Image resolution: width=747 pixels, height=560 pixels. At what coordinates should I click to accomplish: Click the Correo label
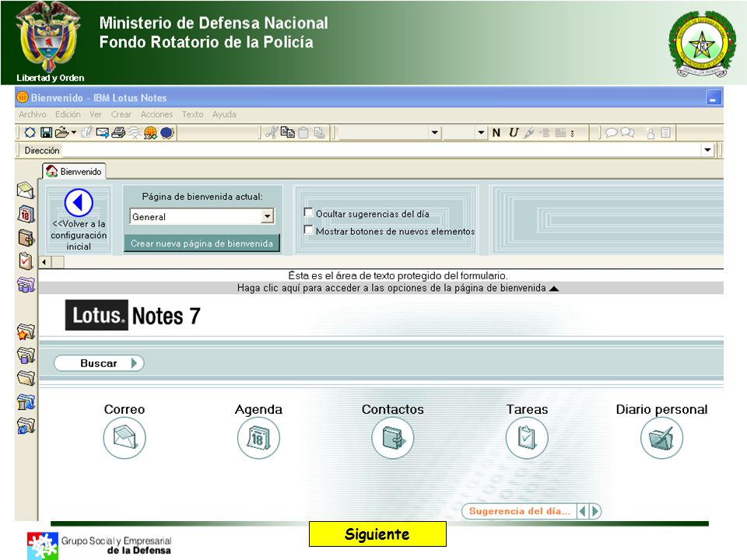124,409
